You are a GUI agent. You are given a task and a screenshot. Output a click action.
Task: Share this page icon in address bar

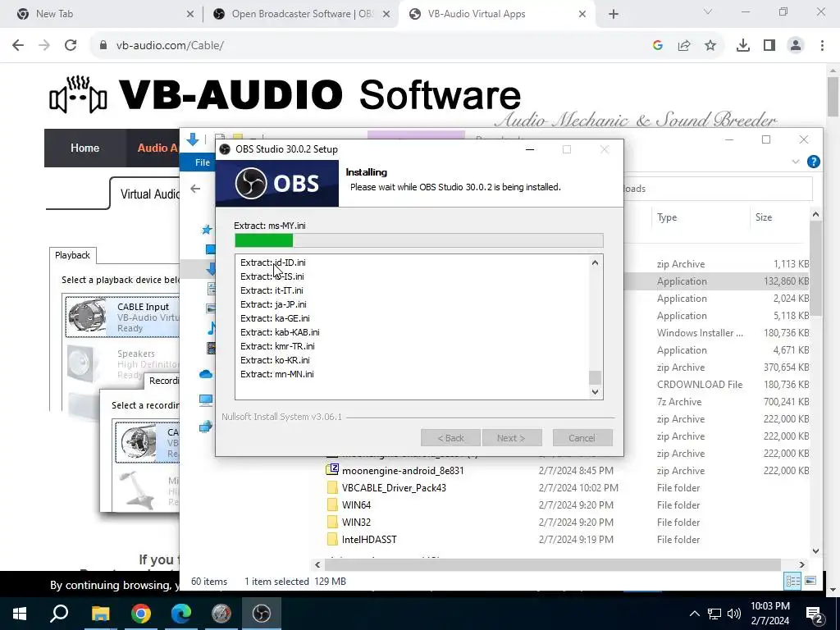pos(684,46)
